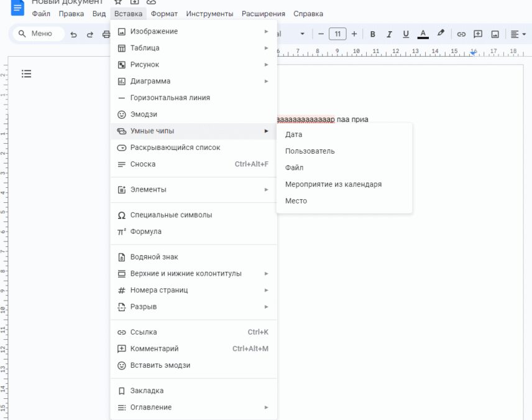The width and height of the screenshot is (532, 420).
Task: Click the font size value field
Action: click(337, 34)
